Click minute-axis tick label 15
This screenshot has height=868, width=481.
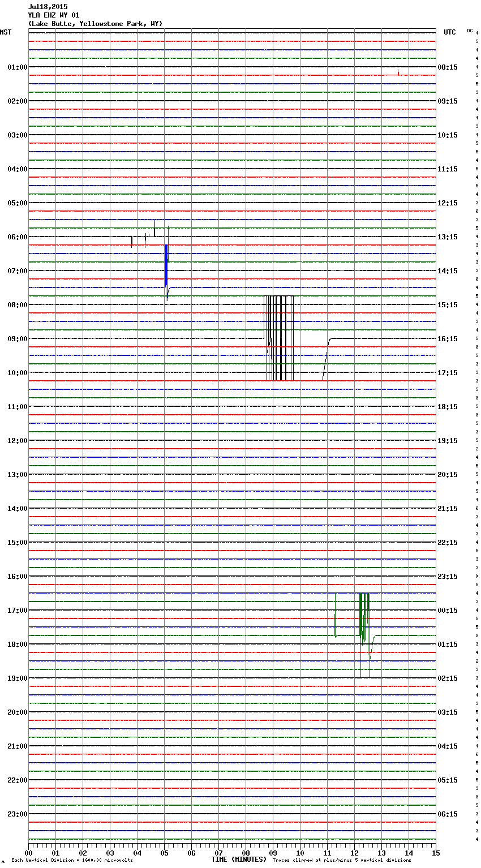436,853
